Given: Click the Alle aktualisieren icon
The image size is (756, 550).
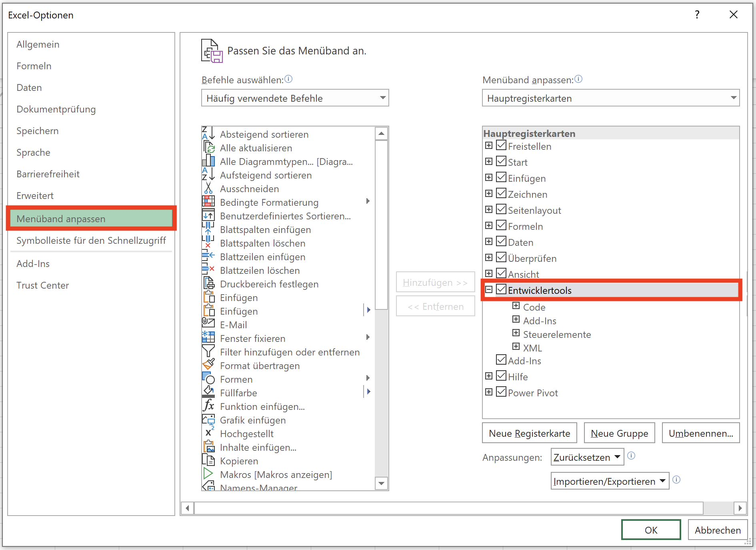Looking at the screenshot, I should point(208,148).
